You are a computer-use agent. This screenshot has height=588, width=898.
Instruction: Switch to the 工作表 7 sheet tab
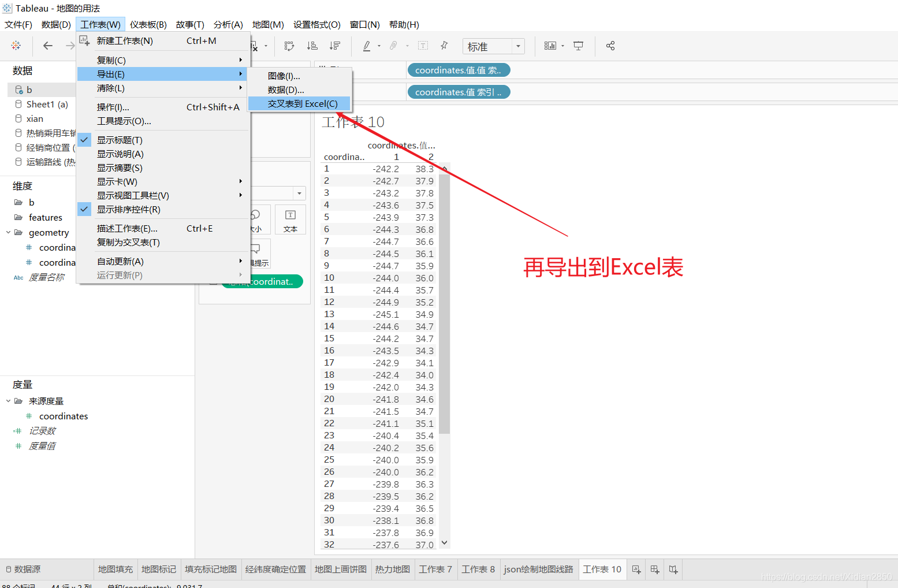[435, 569]
